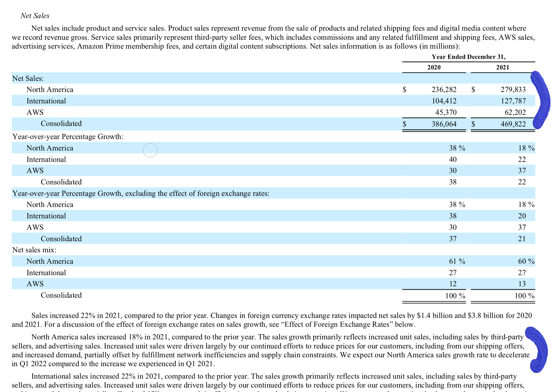Click the "Net sales mix:" row label
Screen dimensions: 553x392
click(34, 250)
